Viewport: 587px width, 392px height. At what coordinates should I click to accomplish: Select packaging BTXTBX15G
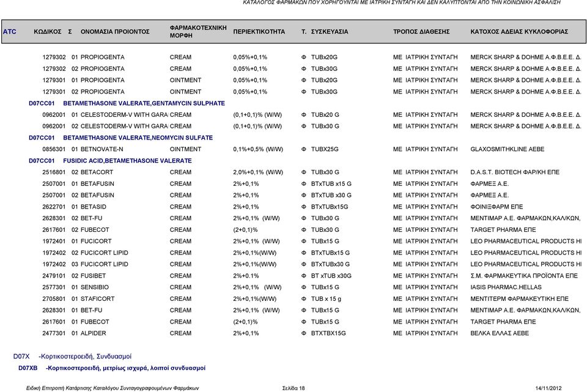coord(328,333)
